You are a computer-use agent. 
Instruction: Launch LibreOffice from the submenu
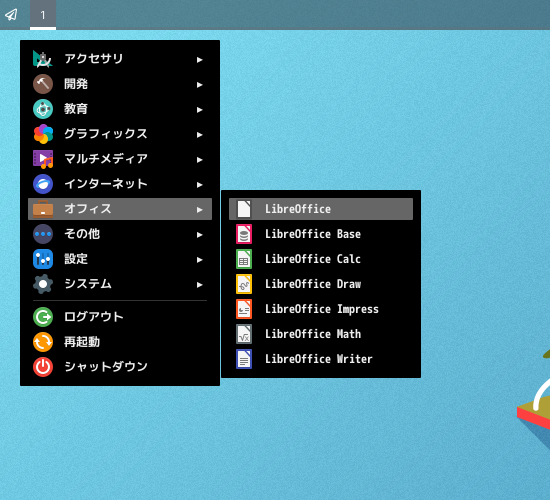pyautogui.click(x=321, y=209)
